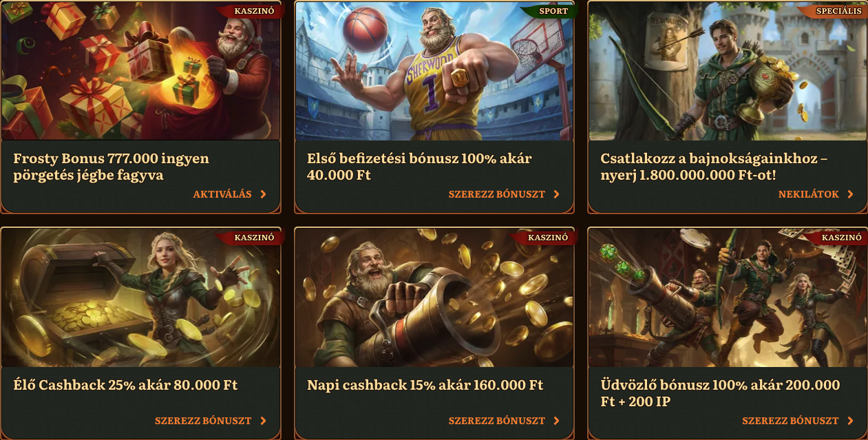This screenshot has width=868, height=440.
Task: Click the chevron under Élő Cashback 25%
Action: [x=263, y=421]
